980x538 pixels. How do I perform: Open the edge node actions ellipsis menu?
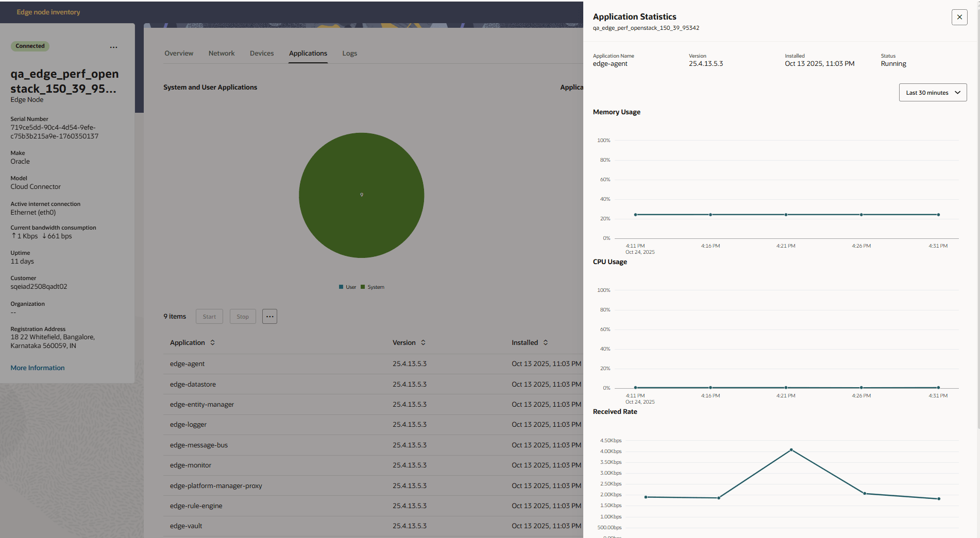click(113, 47)
